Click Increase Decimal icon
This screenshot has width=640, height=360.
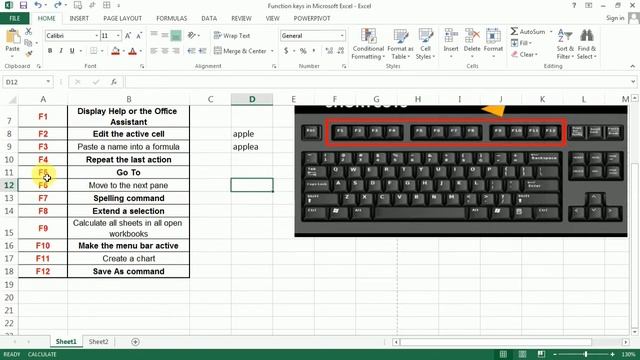tap(329, 51)
